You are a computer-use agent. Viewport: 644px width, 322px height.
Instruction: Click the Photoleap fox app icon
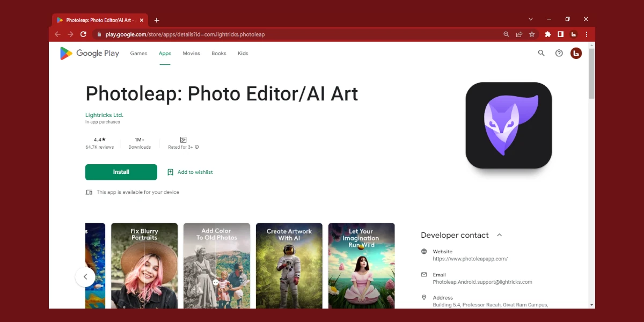click(x=509, y=125)
